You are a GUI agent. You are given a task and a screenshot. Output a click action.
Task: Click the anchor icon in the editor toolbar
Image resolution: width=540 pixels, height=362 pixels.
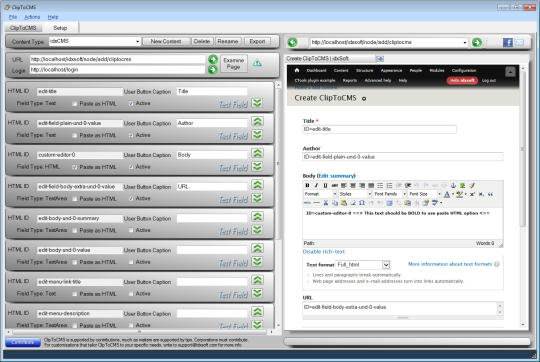453,185
